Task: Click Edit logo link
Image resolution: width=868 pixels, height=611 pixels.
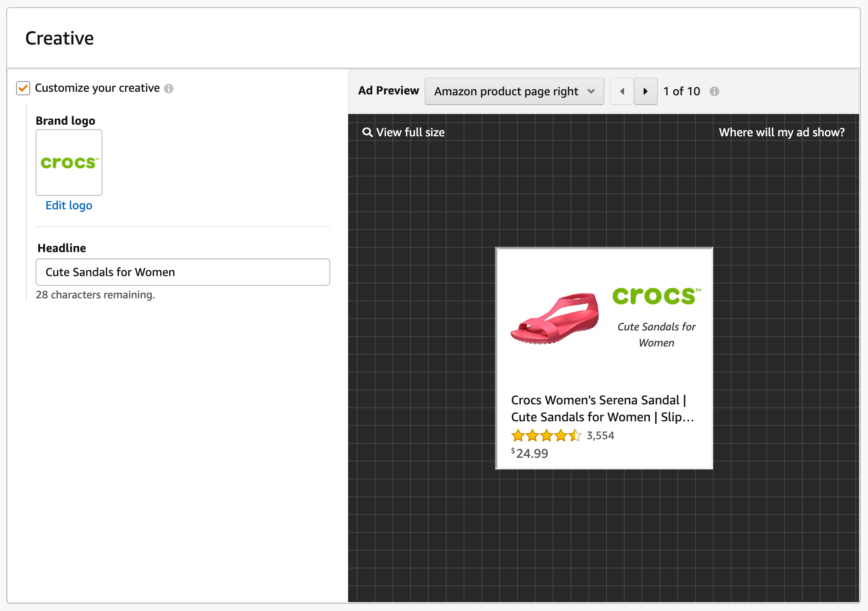Action: click(69, 205)
